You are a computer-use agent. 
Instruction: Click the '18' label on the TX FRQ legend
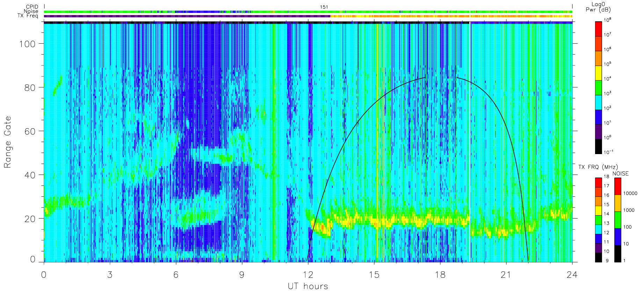(x=606, y=176)
